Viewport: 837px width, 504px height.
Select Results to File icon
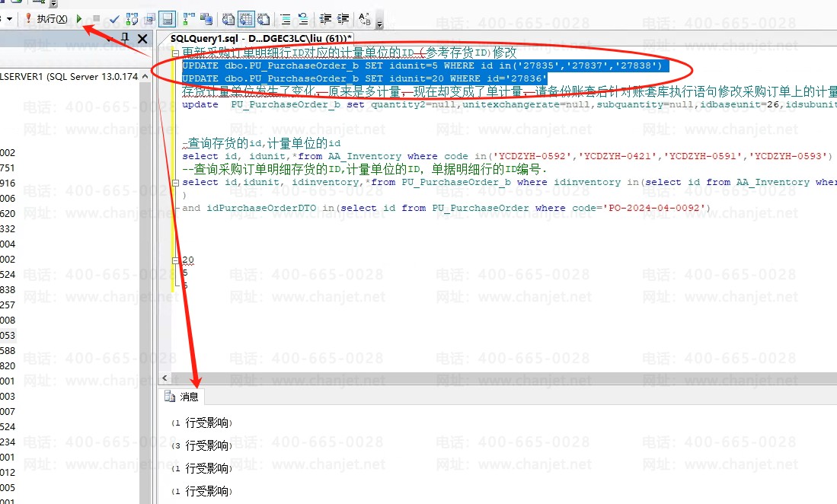tap(264, 20)
